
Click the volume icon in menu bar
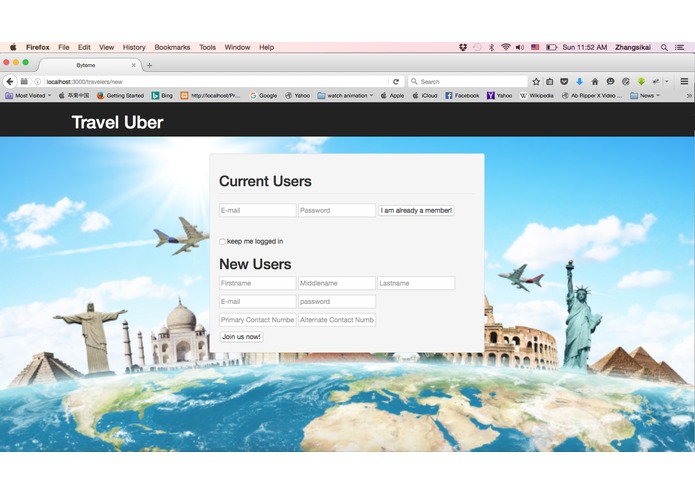tap(520, 47)
